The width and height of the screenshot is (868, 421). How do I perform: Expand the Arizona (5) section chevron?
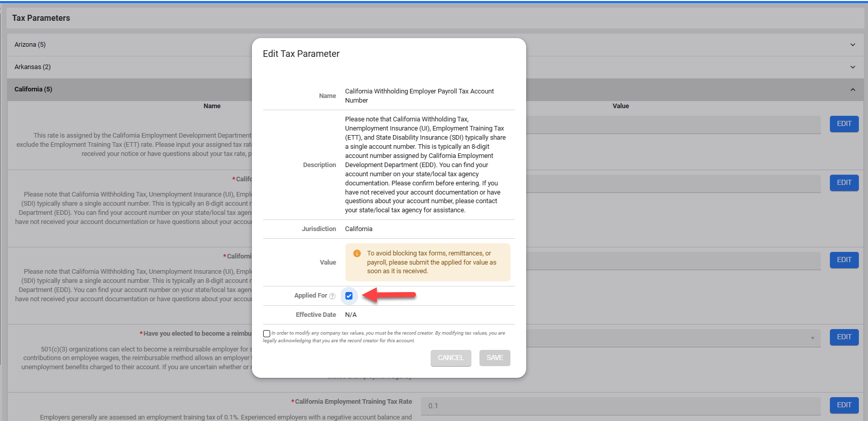[x=853, y=45]
